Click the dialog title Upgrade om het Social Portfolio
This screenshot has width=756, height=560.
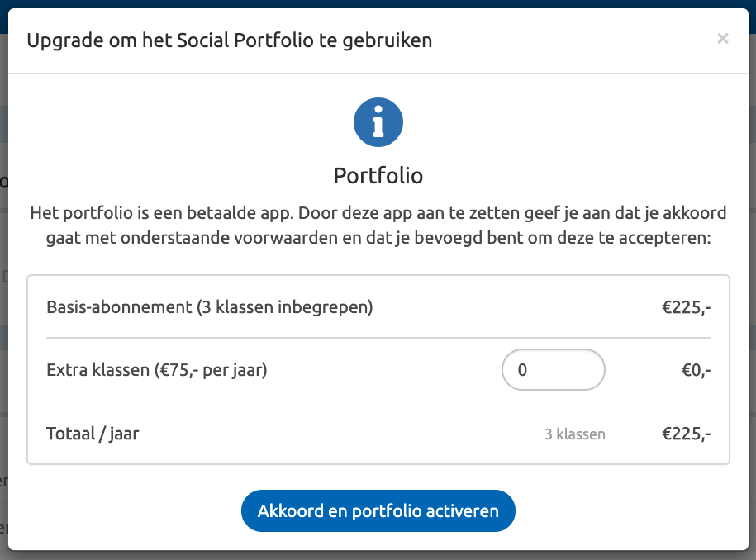pyautogui.click(x=230, y=40)
